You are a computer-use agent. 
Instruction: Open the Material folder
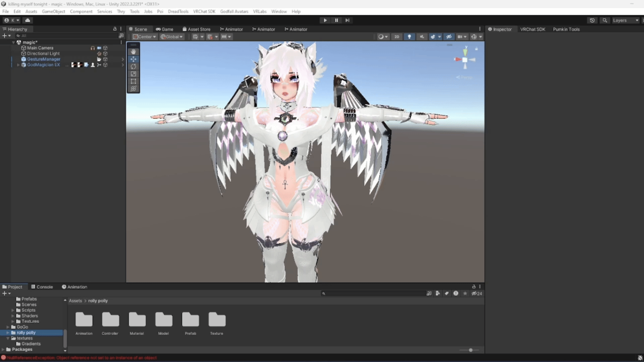pyautogui.click(x=137, y=323)
